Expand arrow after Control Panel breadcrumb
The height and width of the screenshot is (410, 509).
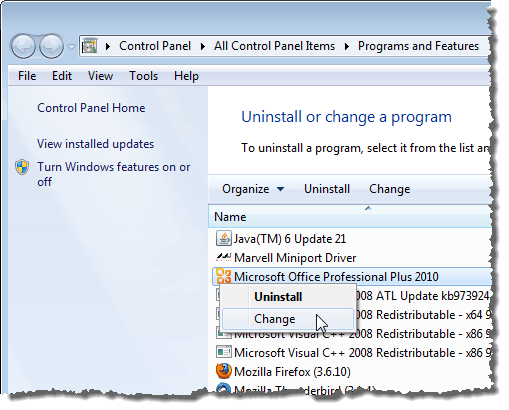coord(202,46)
